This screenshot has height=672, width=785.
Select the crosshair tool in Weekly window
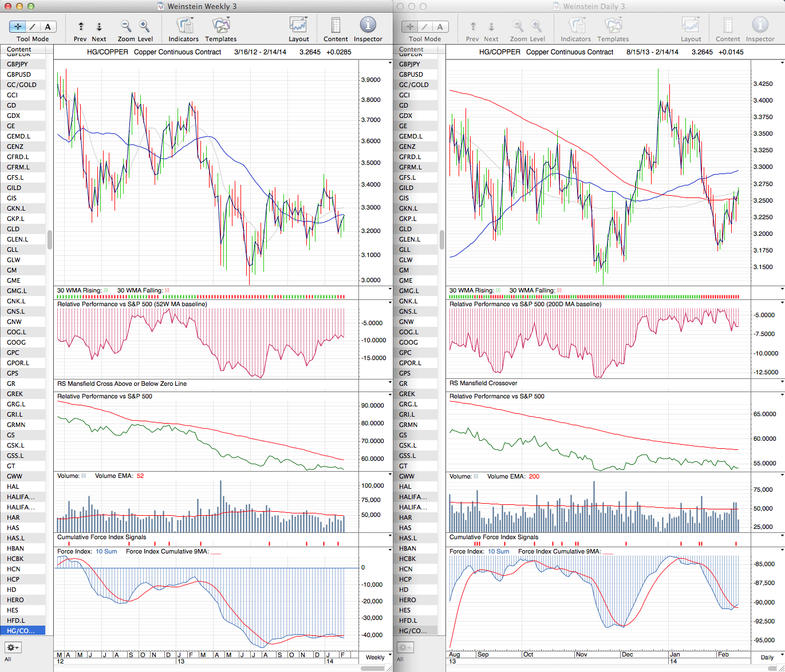[x=18, y=26]
